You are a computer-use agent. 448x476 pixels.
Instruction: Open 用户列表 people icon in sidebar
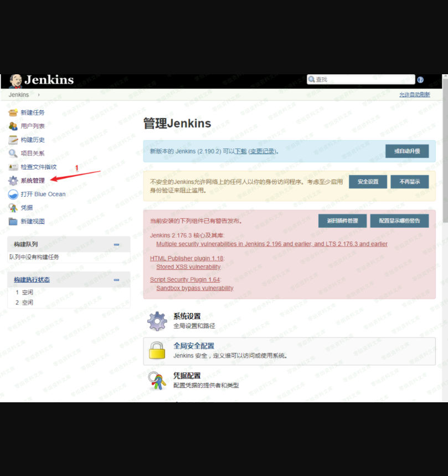(13, 126)
